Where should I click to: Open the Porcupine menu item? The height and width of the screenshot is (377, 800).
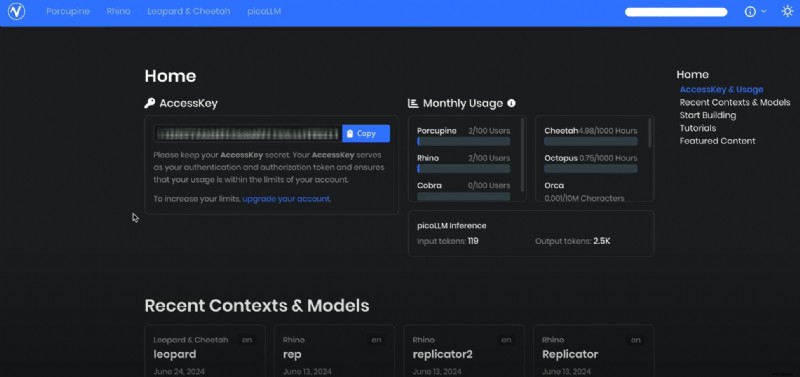[x=68, y=11]
